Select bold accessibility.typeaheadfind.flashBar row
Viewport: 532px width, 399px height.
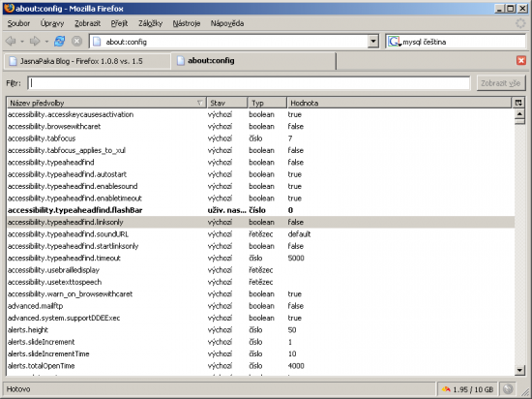pyautogui.click(x=260, y=210)
